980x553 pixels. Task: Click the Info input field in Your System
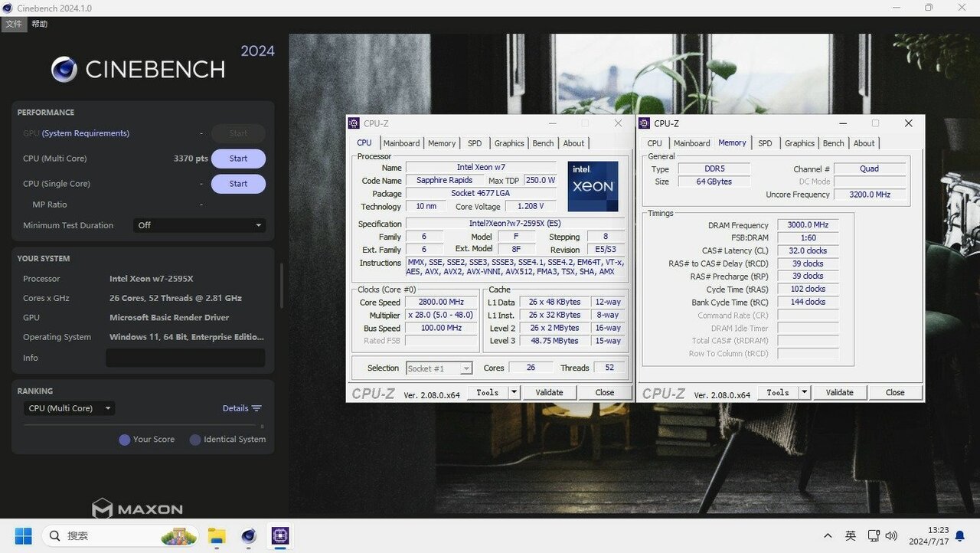tap(185, 358)
